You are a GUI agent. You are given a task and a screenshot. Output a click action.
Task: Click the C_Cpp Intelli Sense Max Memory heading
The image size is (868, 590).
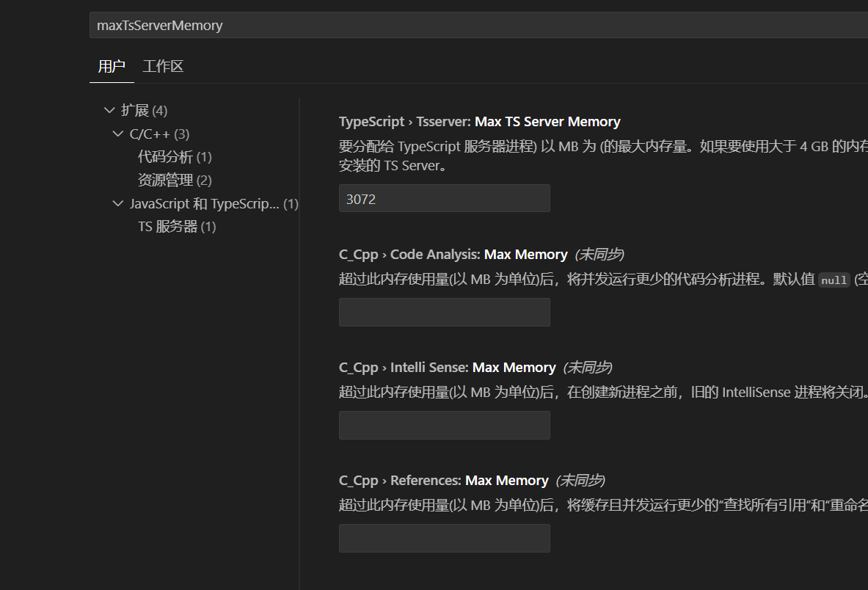pyautogui.click(x=447, y=368)
